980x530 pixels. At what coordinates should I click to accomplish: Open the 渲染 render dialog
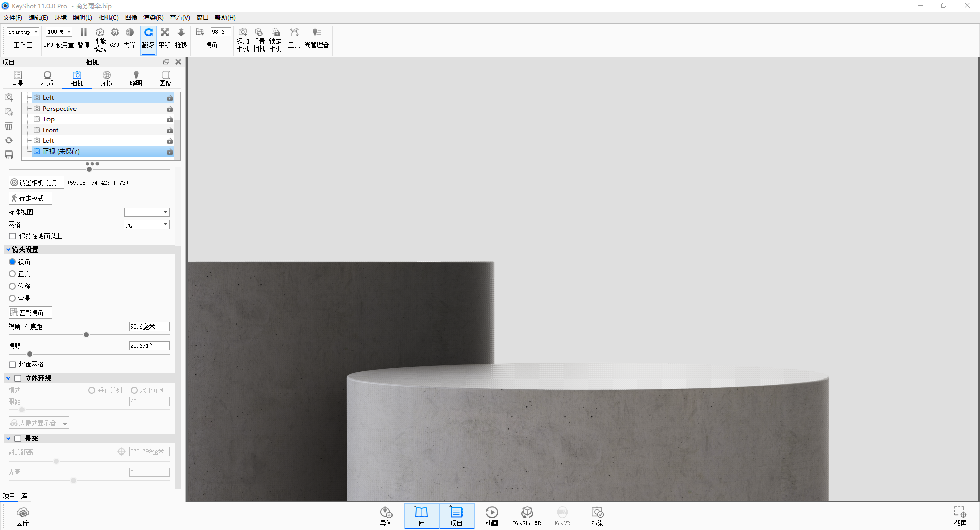click(598, 516)
